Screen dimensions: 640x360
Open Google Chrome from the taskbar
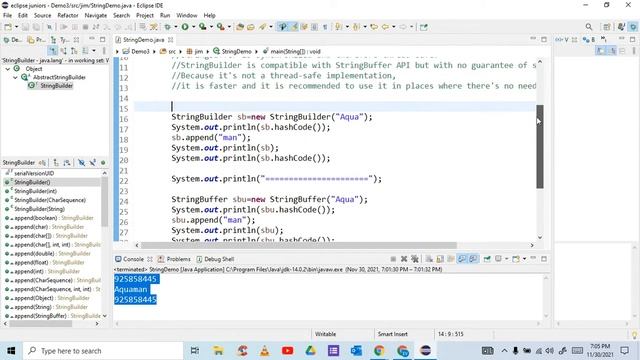pyautogui.click(x=379, y=351)
